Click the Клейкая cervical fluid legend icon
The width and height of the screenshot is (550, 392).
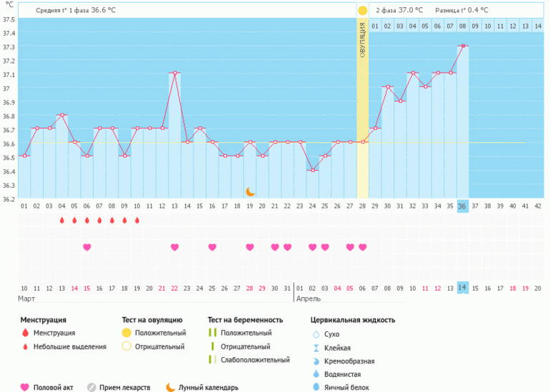coord(316,348)
